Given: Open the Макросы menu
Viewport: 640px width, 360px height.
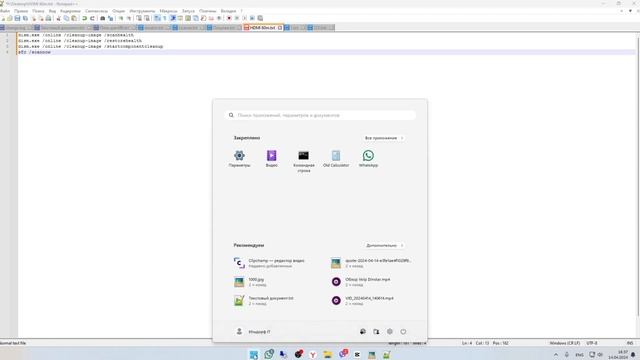Looking at the screenshot, I should [x=168, y=11].
